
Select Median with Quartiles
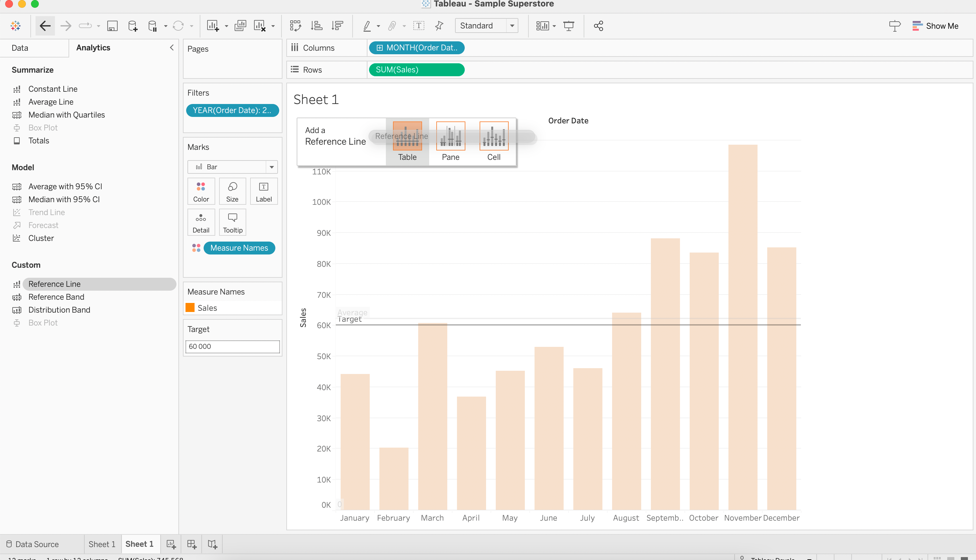point(67,115)
